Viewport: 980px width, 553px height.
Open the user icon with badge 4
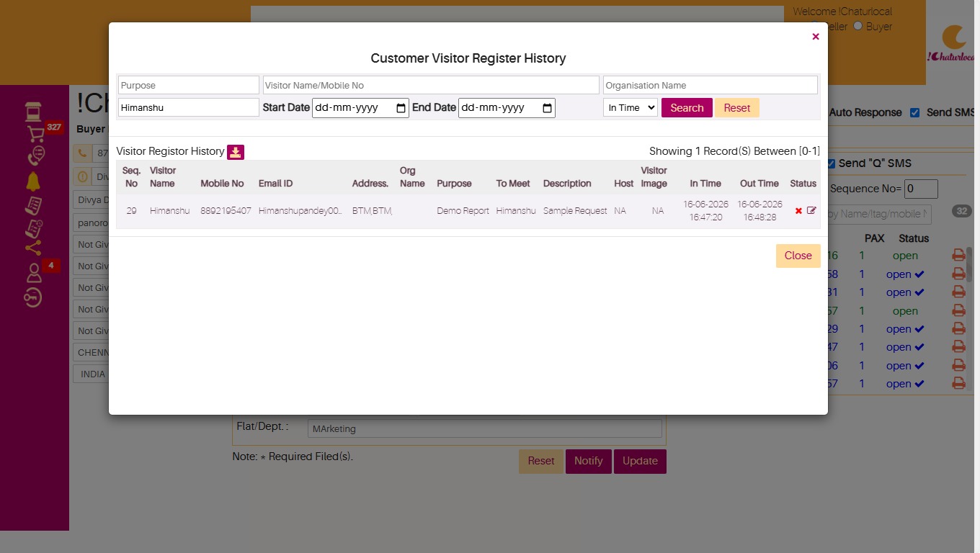coord(34,274)
